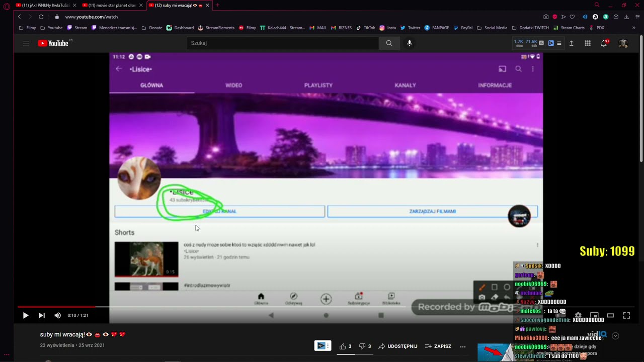Open the Donate bookmarks folder
The image size is (644, 362).
click(x=152, y=28)
